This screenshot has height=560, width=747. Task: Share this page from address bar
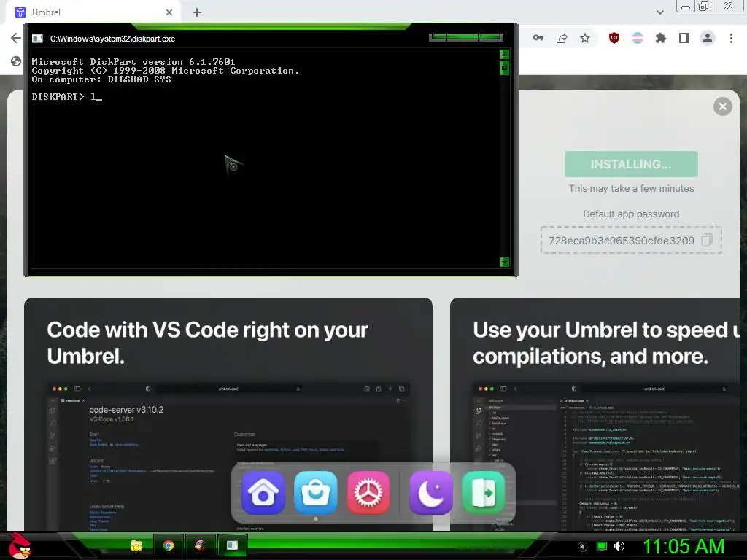pyautogui.click(x=562, y=38)
